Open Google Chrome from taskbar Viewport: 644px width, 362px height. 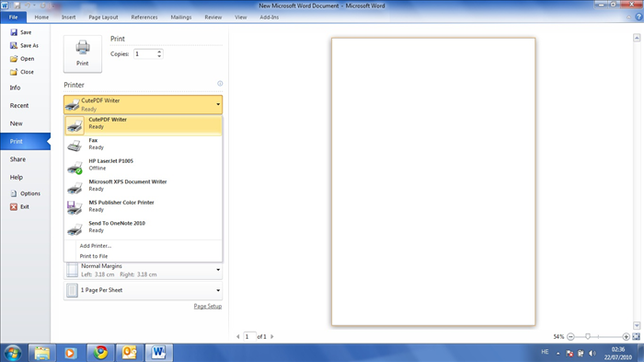point(100,353)
